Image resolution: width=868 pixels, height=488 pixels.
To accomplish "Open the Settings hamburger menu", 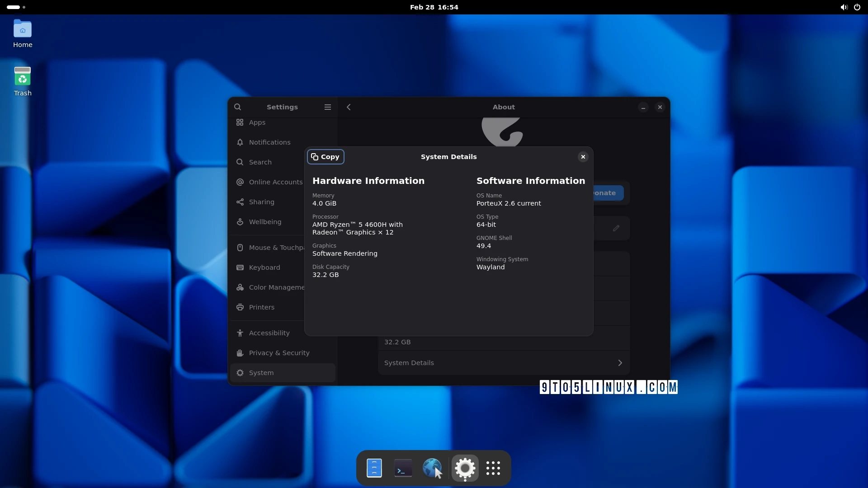I will 327,107.
